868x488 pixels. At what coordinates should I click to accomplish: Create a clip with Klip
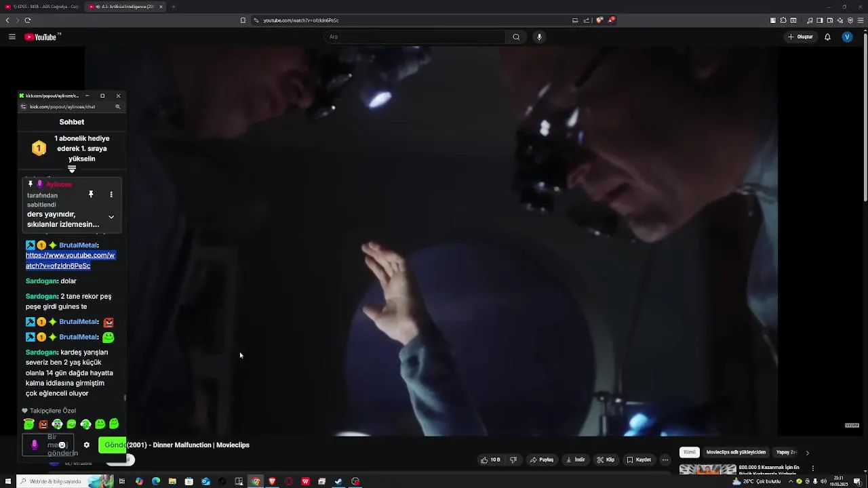[606, 460]
